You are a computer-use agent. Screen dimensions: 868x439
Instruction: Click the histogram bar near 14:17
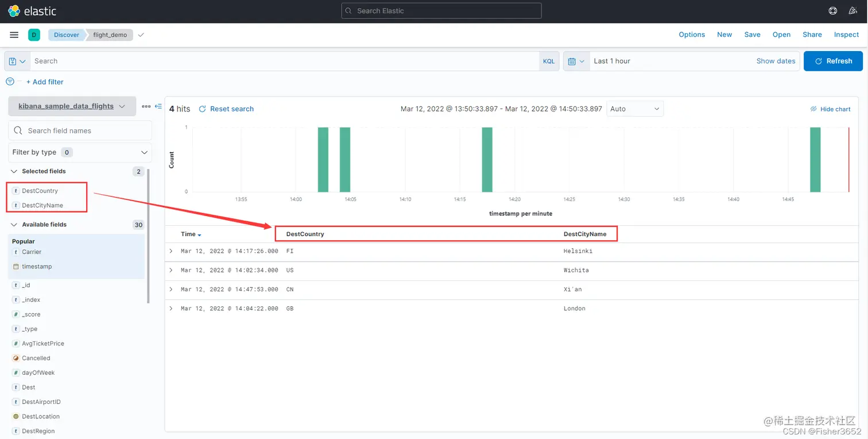coord(487,160)
